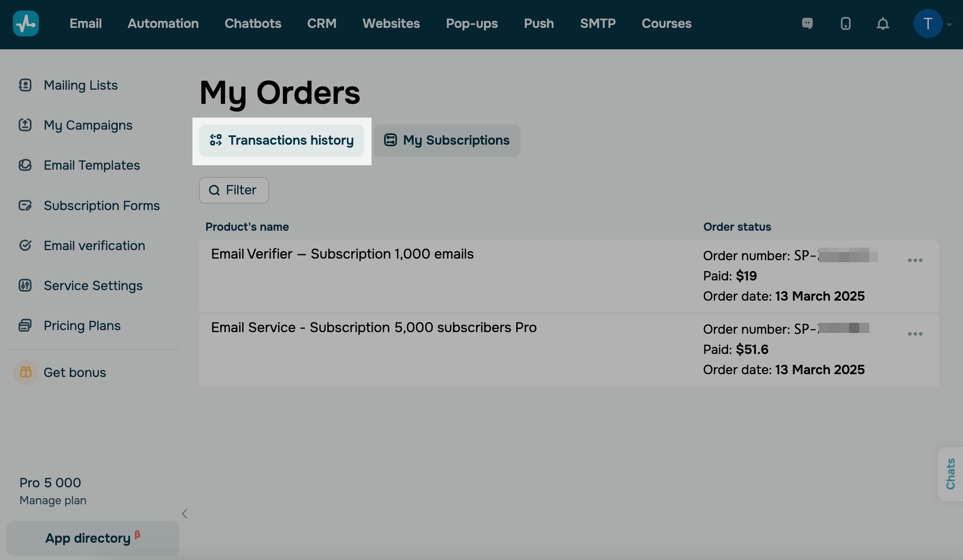Click the Filter button
Screen dimensions: 963x560
click(x=234, y=190)
